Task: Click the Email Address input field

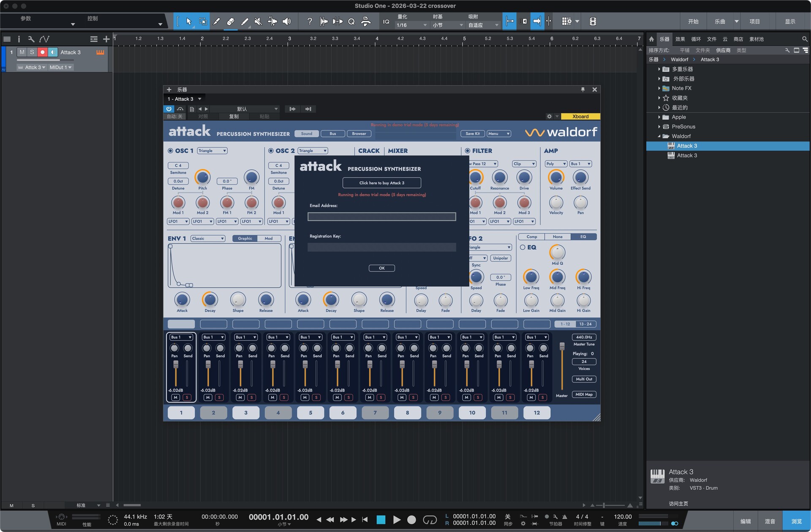Action: pyautogui.click(x=381, y=217)
